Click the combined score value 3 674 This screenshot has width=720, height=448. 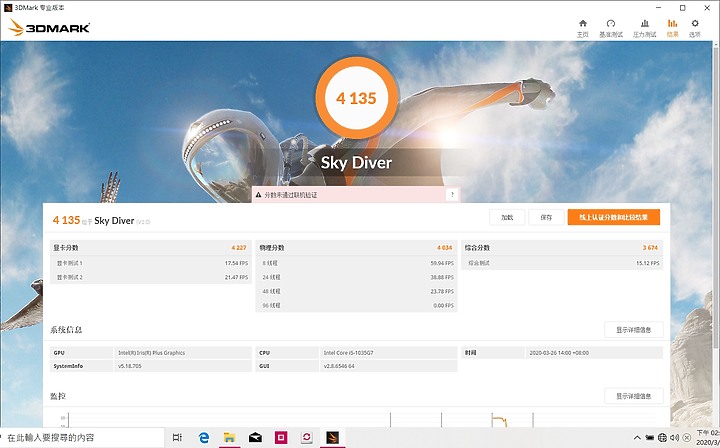point(650,248)
